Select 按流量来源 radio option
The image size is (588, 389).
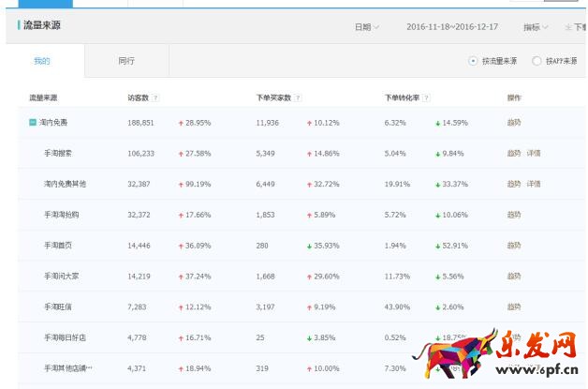point(473,61)
